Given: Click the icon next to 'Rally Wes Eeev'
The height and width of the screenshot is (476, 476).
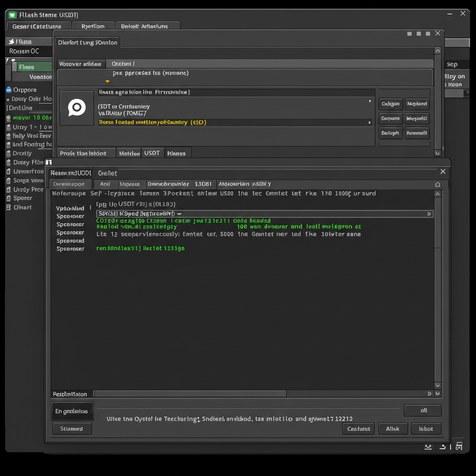Looking at the screenshot, I should point(8,136).
